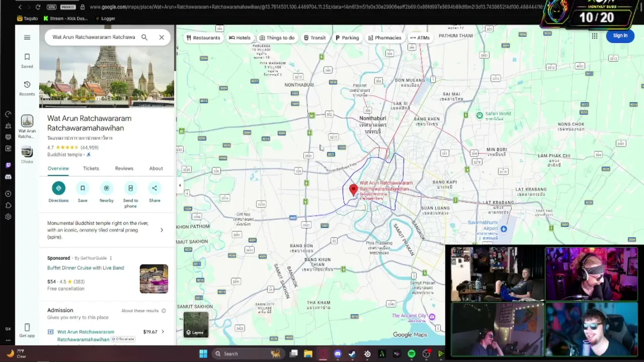
Task: Save Wat Arun to a list
Action: [x=83, y=193]
